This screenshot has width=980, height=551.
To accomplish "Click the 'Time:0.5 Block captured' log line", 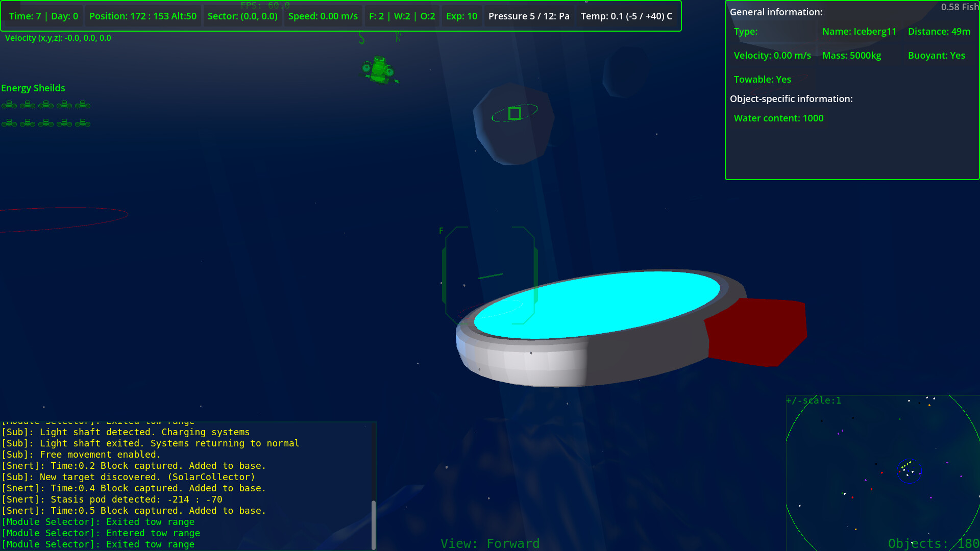I will click(x=134, y=511).
